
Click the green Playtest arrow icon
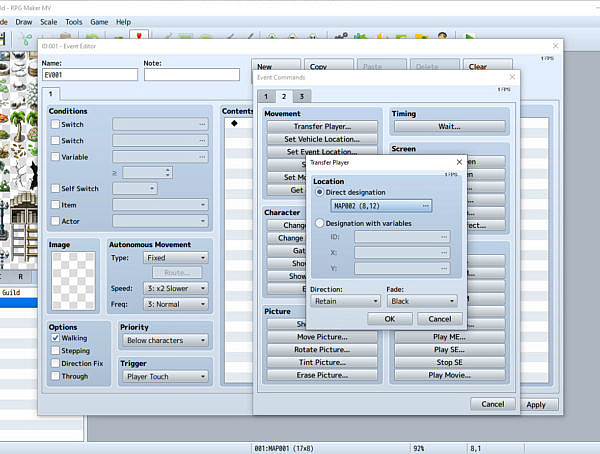tap(471, 38)
